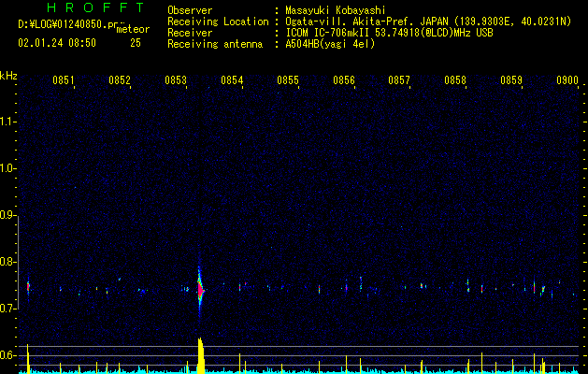Click the 0859 time marker
Image resolution: width=588 pixels, height=374 pixels.
[511, 80]
